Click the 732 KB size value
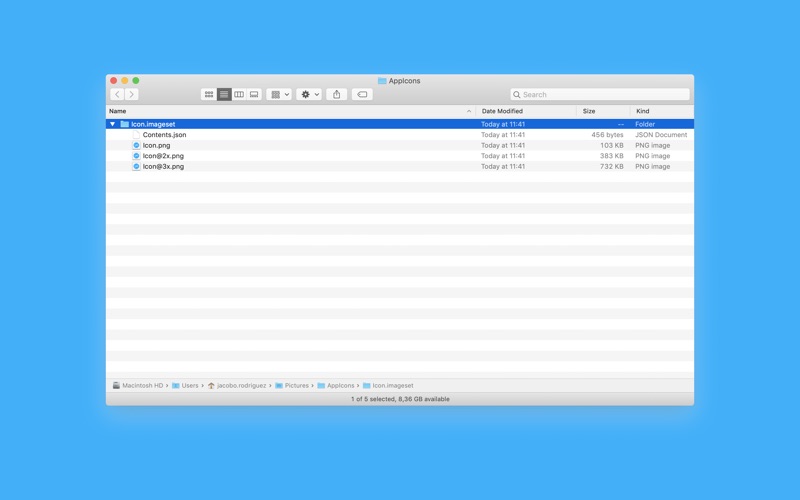The height and width of the screenshot is (500, 800). click(x=612, y=166)
